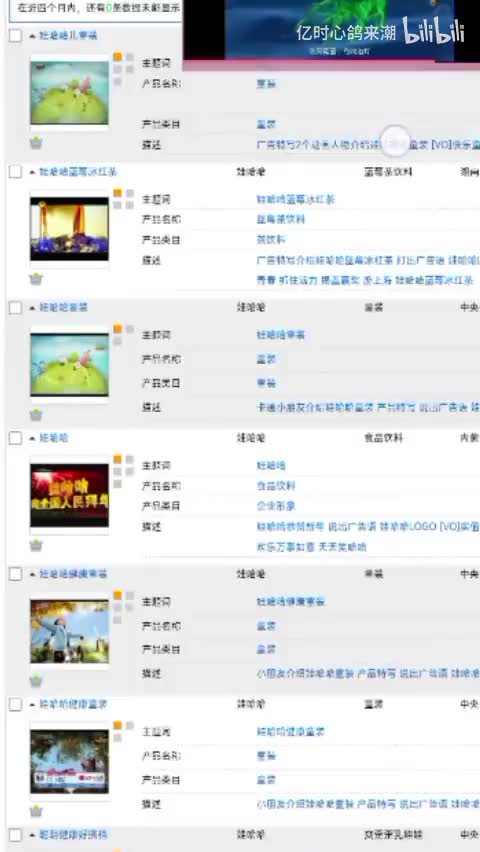This screenshot has height=852, width=480.
Task: Click orange square marker beside boy-with-open-arms thumbnail
Action: (117, 596)
